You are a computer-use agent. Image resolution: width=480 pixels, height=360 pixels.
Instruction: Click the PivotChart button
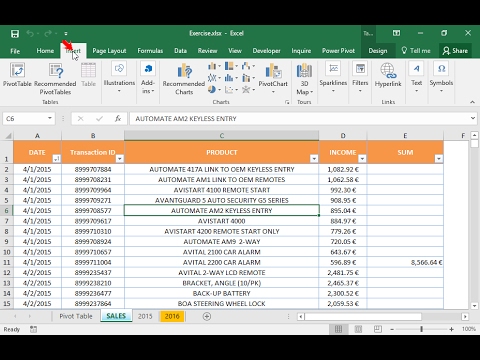point(273,79)
